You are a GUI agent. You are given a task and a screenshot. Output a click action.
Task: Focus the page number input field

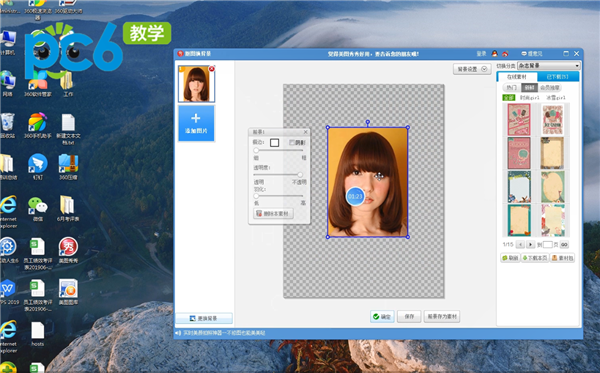click(548, 244)
